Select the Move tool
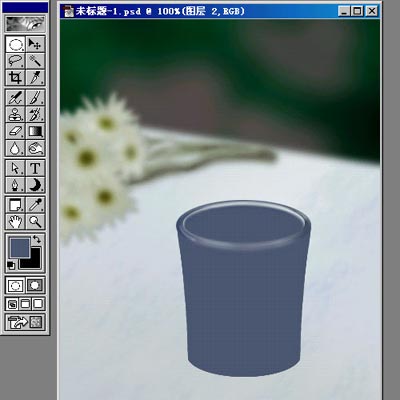This screenshot has width=400, height=400. pyautogui.click(x=35, y=44)
